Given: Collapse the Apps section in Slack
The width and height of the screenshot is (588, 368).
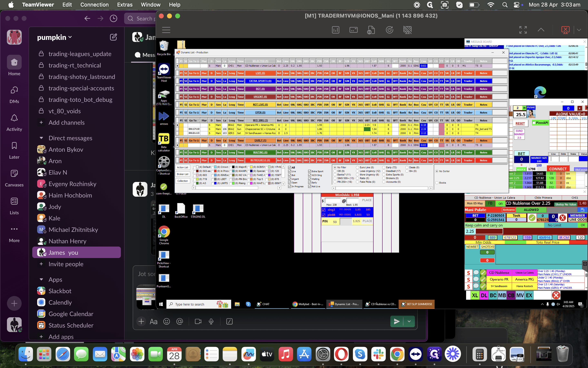Looking at the screenshot, I should tap(41, 279).
